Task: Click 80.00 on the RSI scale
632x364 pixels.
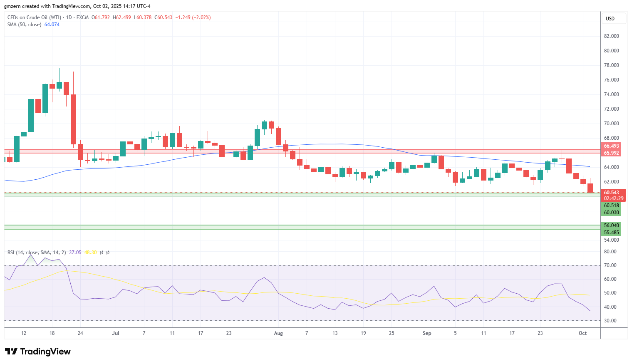Action: click(x=610, y=252)
